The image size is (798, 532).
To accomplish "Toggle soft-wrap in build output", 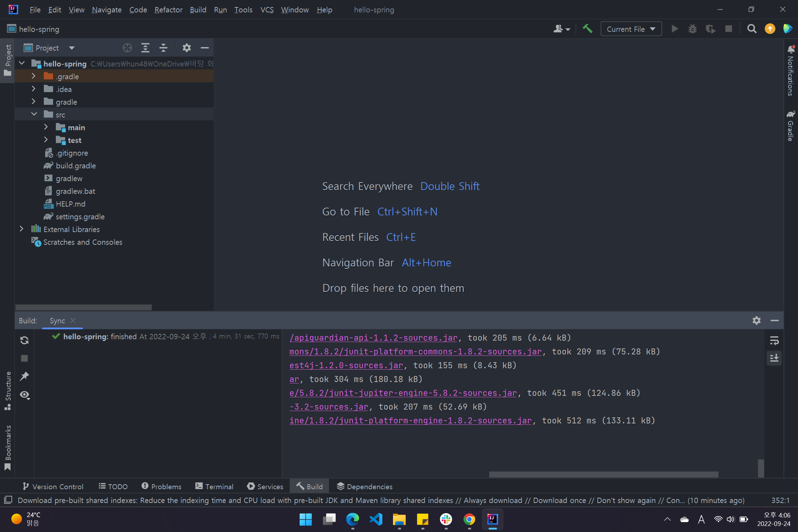I will click(774, 341).
